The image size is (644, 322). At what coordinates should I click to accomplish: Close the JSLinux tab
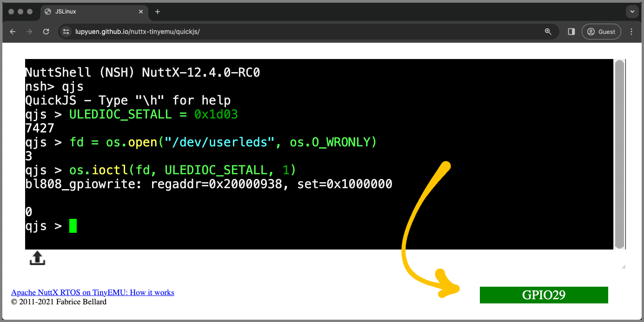point(141,12)
